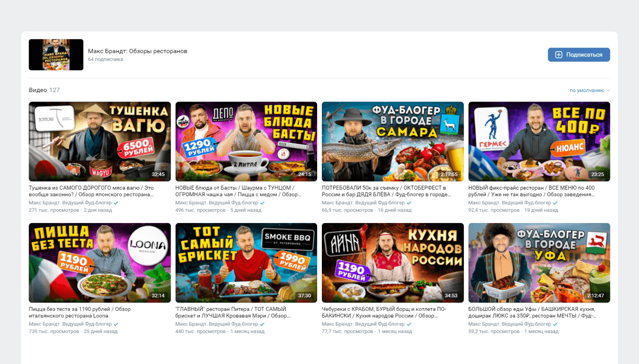Play the 'Кухня народов России' video thumbnail
The image size is (639, 364).
click(x=392, y=263)
